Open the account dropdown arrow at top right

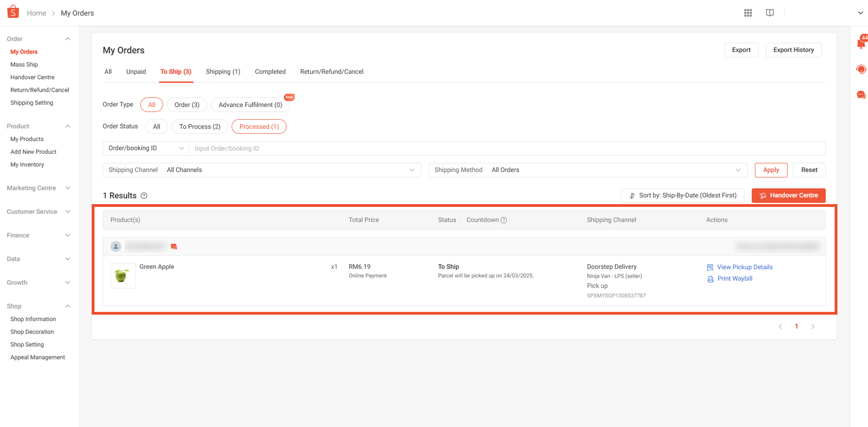coord(860,13)
